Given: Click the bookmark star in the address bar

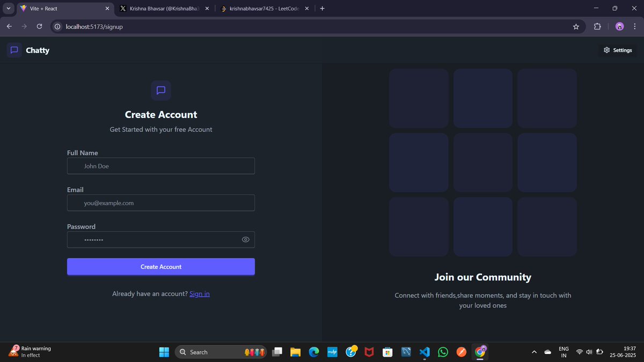Looking at the screenshot, I should point(576,26).
